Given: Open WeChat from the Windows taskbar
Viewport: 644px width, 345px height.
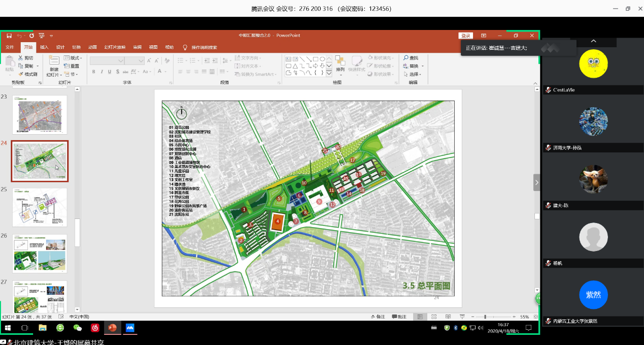Looking at the screenshot, I should [77, 328].
